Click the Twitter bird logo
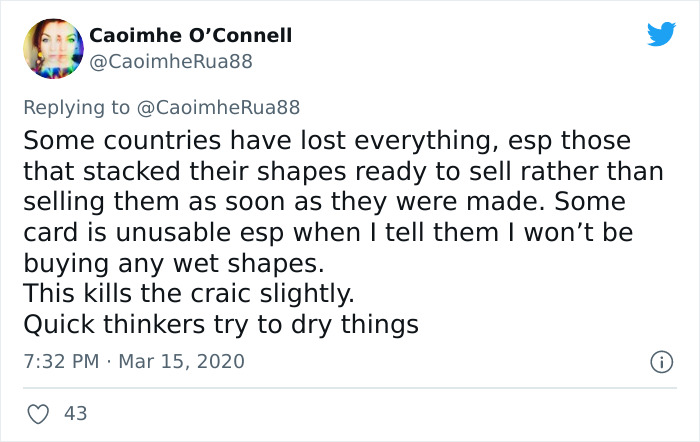 click(661, 35)
